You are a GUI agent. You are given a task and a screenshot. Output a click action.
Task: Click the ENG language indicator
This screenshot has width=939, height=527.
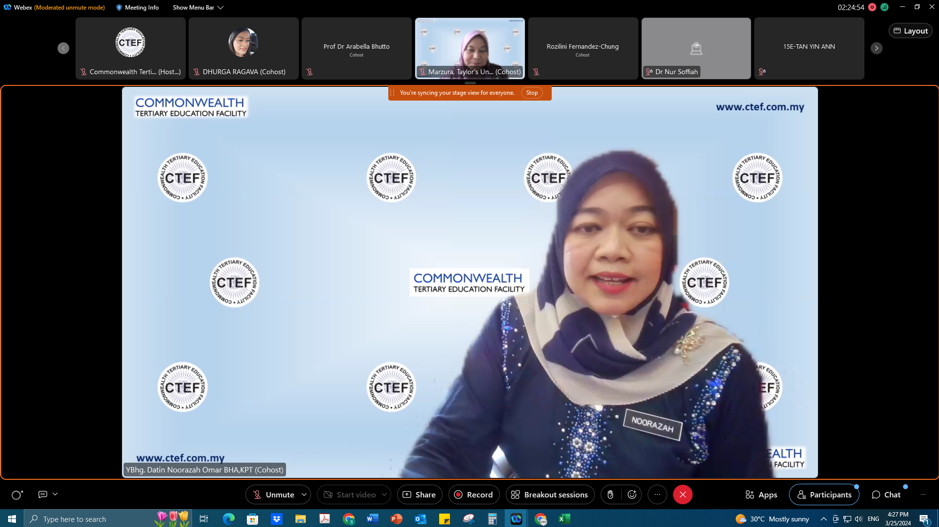pyautogui.click(x=873, y=519)
